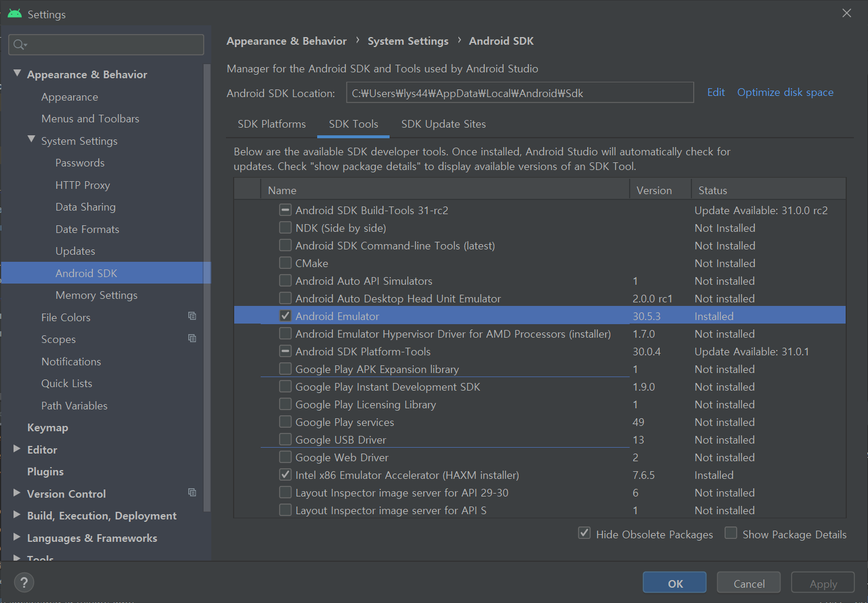Open the SDK Update Sites tab
868x603 pixels.
(444, 124)
